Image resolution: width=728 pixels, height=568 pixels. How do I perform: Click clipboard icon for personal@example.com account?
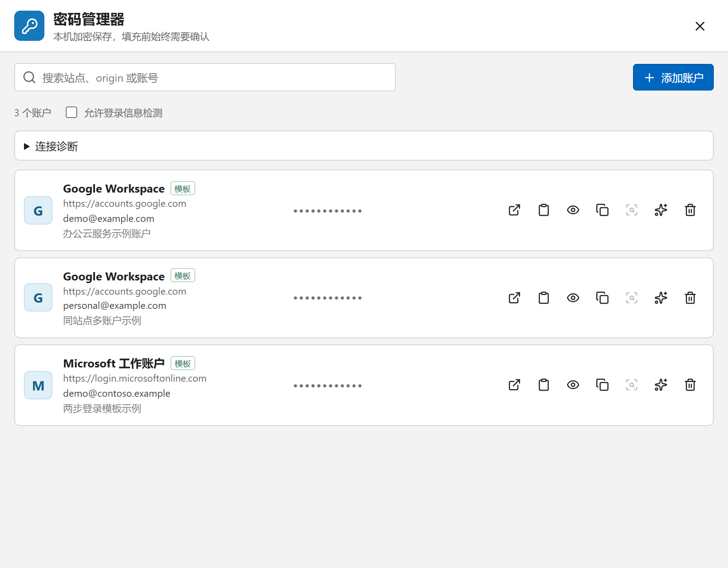[x=544, y=298]
